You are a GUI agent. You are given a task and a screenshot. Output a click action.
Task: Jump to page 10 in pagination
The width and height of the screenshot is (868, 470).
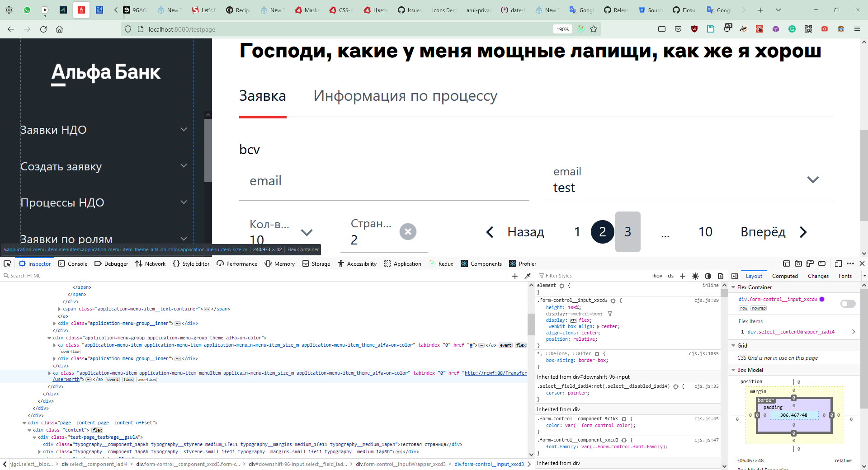(x=705, y=232)
